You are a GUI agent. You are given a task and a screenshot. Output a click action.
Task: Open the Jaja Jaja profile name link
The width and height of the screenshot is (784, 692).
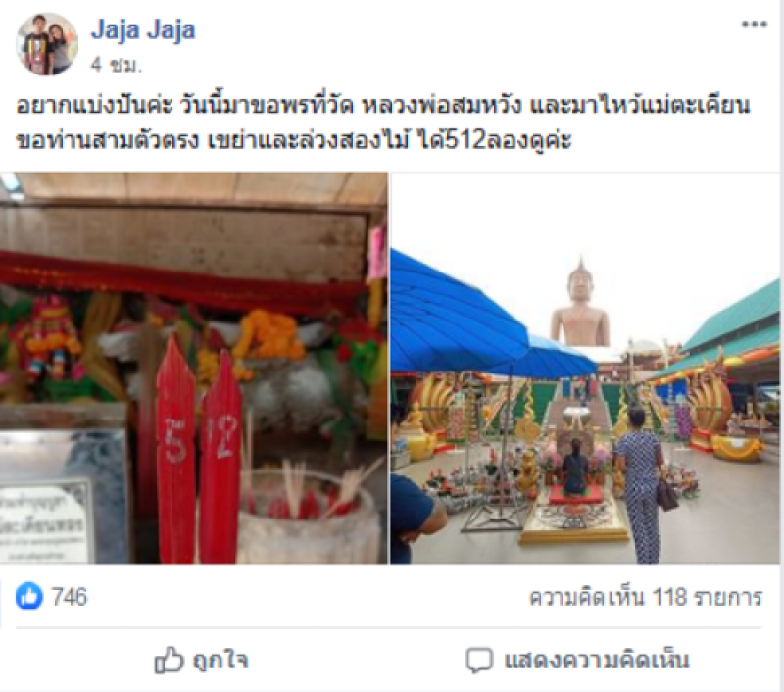tap(143, 30)
